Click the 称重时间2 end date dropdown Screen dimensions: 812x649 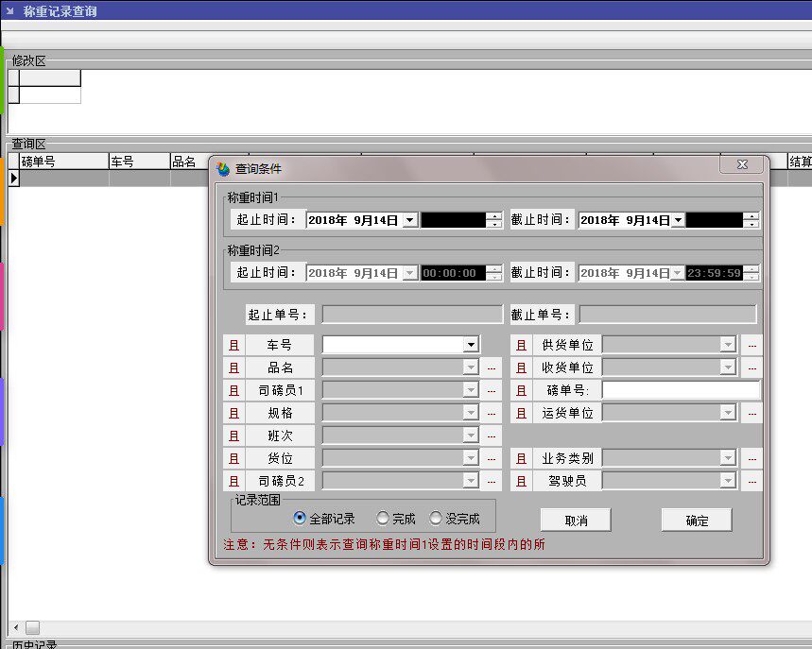pos(678,273)
